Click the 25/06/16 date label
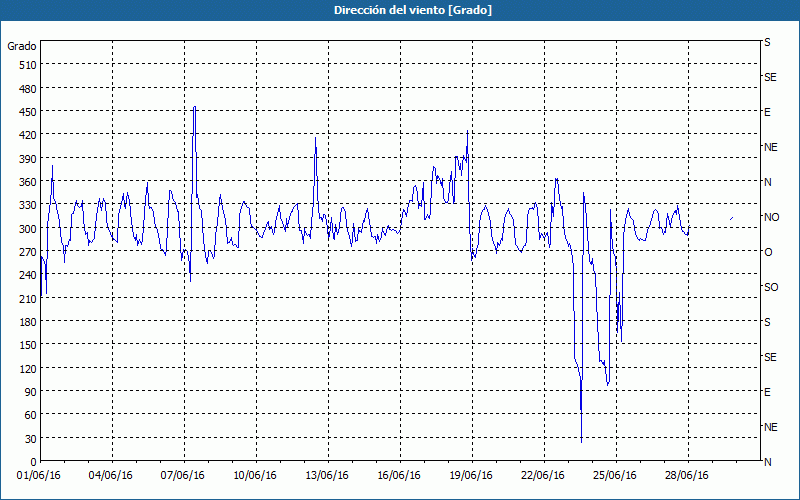The height and width of the screenshot is (500, 800). [615, 476]
